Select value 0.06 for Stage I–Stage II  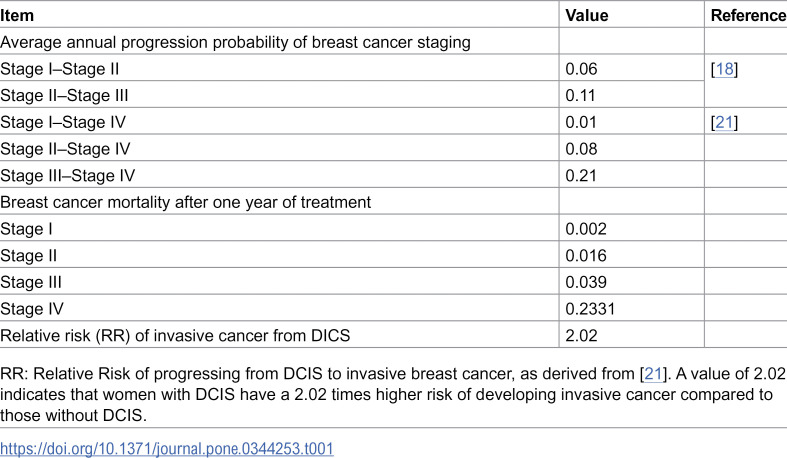click(x=581, y=69)
